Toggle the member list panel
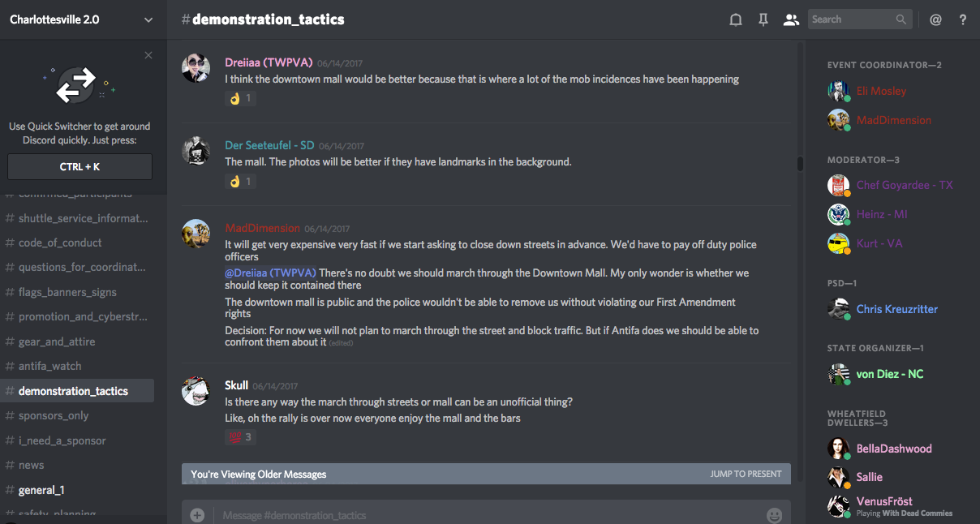Screen dimensions: 980x524 click(791, 19)
